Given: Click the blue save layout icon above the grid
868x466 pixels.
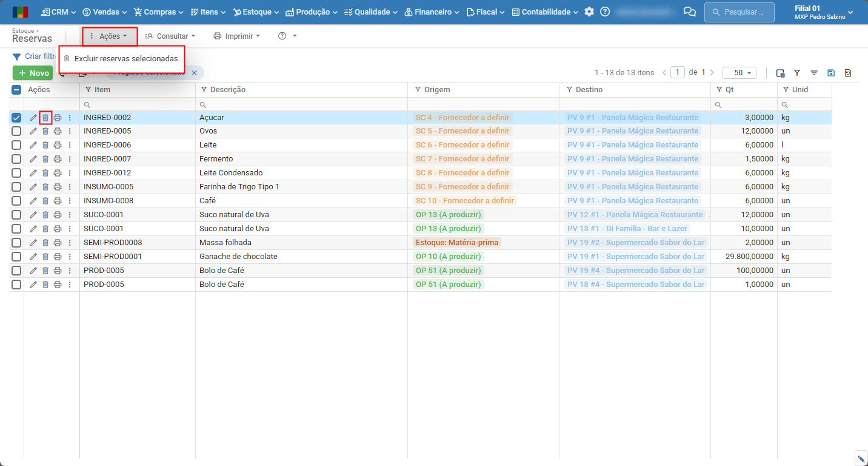Looking at the screenshot, I should tap(831, 73).
